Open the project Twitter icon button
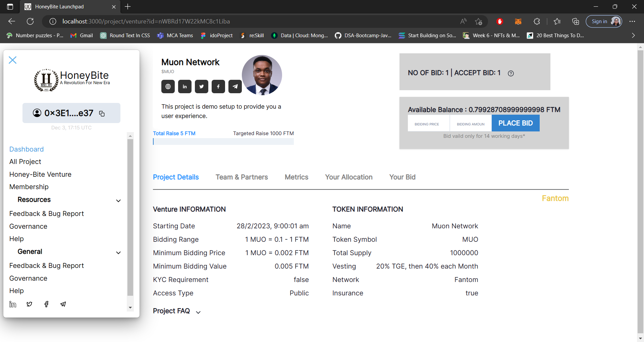644x342 pixels. [202, 87]
